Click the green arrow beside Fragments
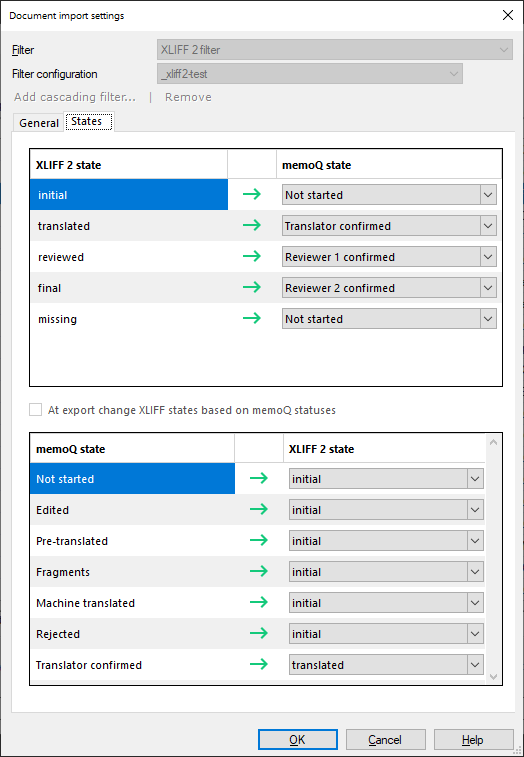524x757 pixels. [x=259, y=571]
